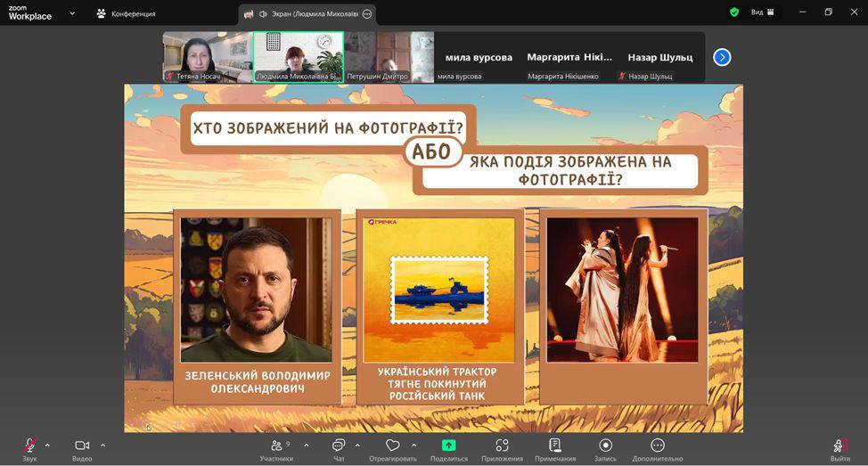The height and width of the screenshot is (466, 868).
Task: Turn on camera with the Видео icon
Action: (82, 446)
